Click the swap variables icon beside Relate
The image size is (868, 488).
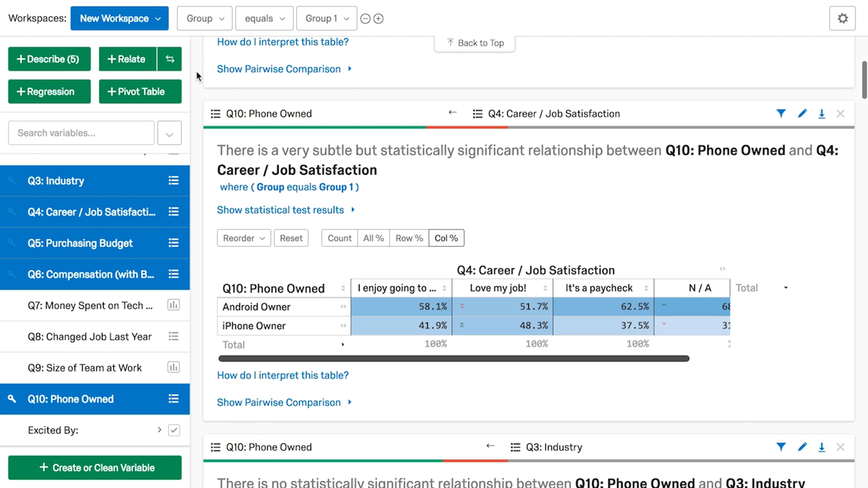pyautogui.click(x=170, y=59)
